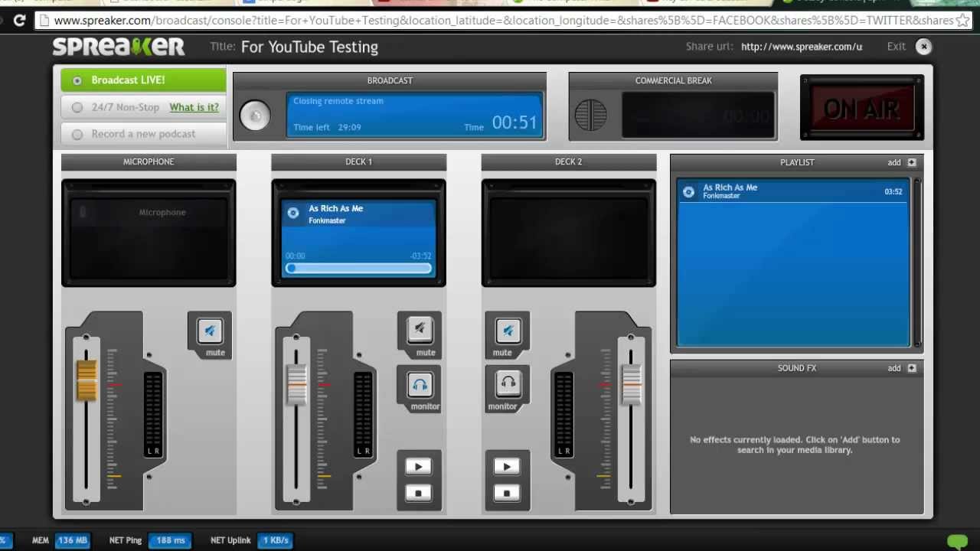This screenshot has width=980, height=551.
Task: Click the broadcast title For YouTube Testing
Action: click(x=309, y=47)
